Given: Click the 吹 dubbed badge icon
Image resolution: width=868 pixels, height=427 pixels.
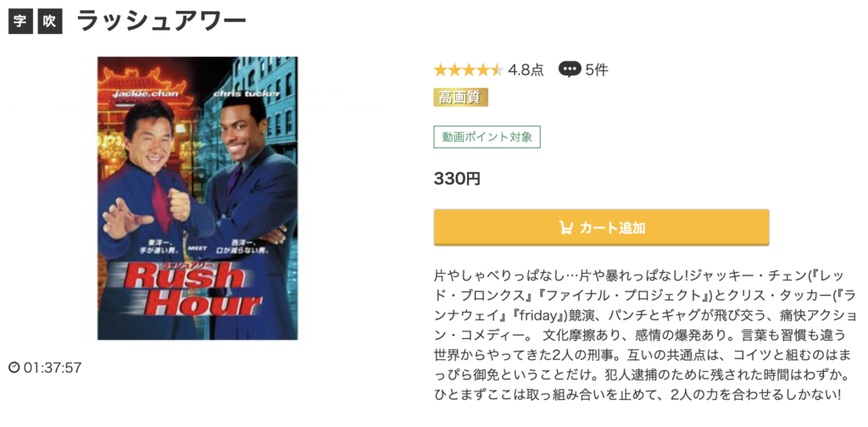Looking at the screenshot, I should [50, 22].
